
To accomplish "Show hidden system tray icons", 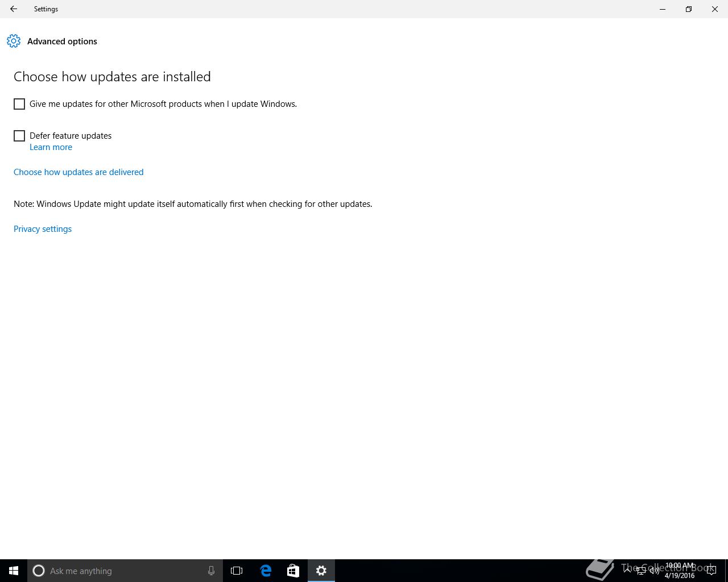I will 627,571.
